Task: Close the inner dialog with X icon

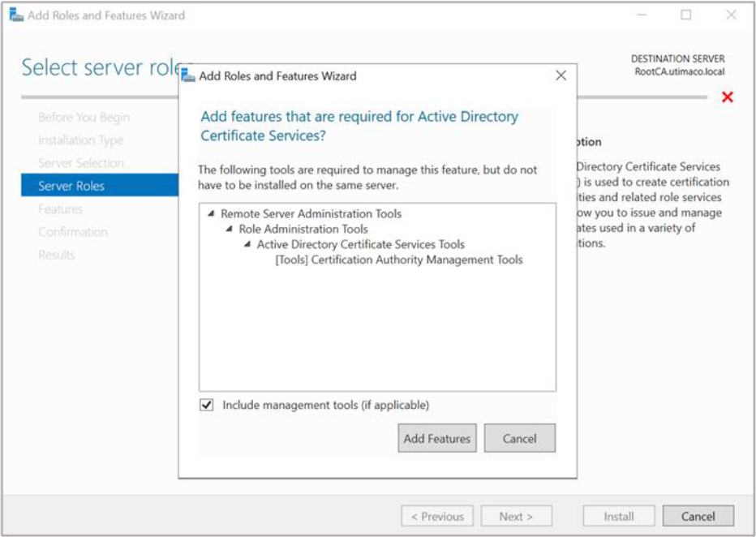Action: 561,75
